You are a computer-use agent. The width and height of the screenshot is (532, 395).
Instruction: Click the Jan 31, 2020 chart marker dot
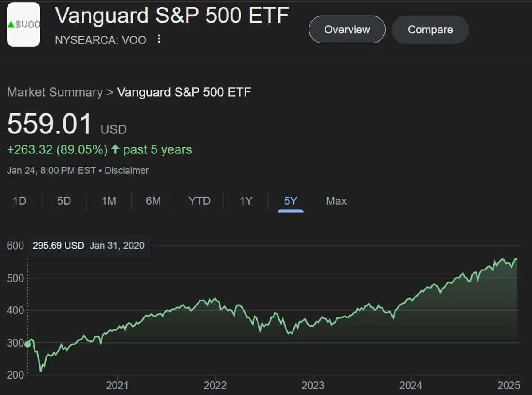[x=27, y=344]
